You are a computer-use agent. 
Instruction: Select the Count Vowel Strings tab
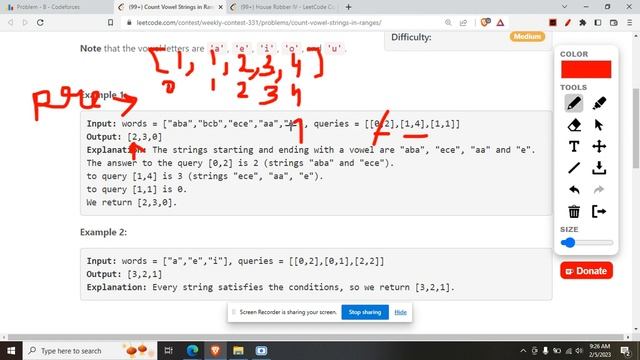tap(171, 7)
